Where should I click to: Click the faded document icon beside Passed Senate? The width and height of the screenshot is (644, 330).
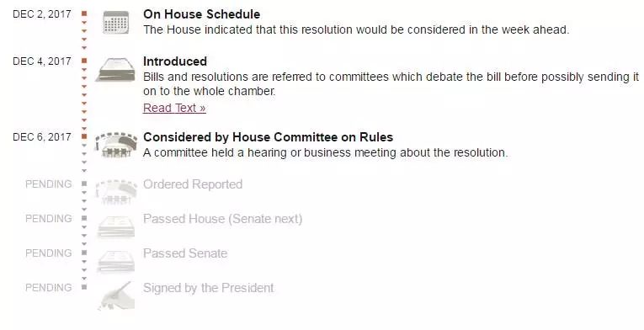pos(116,261)
